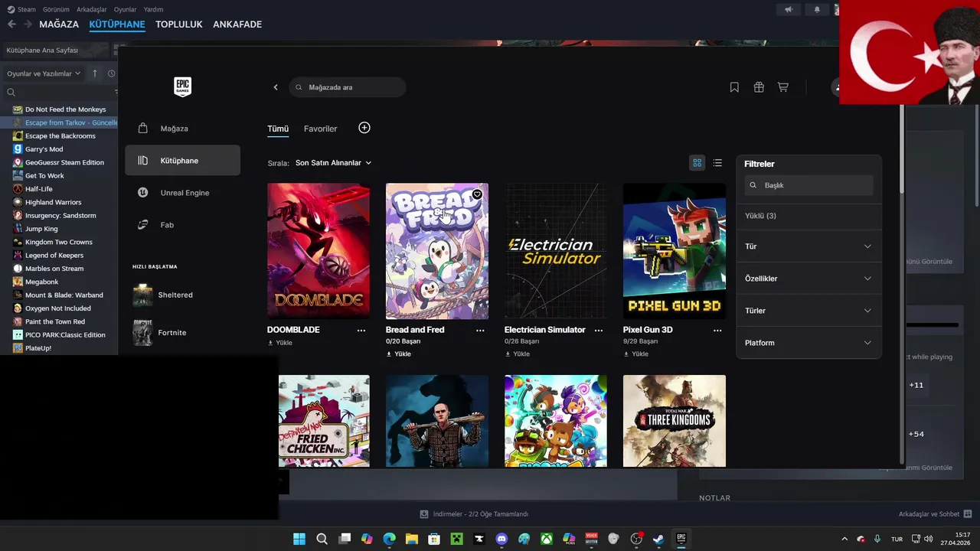Install Bread and Fred via Yükle
This screenshot has width=980, height=551.
[399, 354]
